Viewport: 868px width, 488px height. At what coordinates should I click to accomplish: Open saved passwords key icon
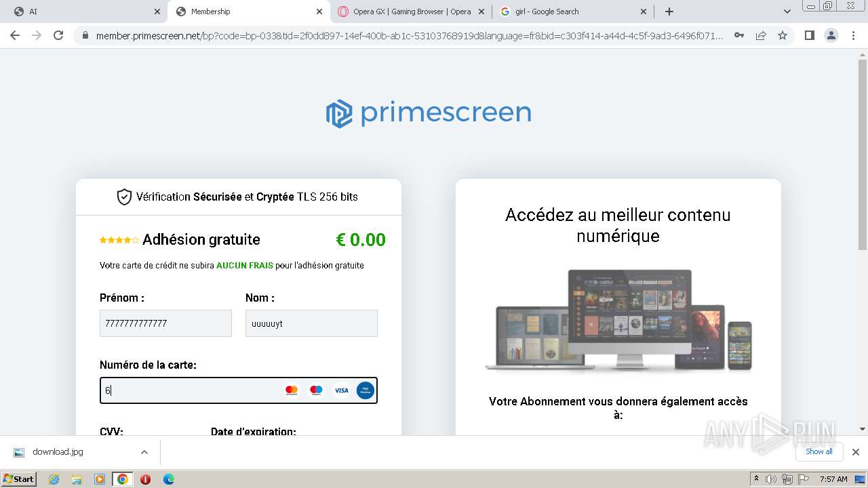tap(739, 35)
